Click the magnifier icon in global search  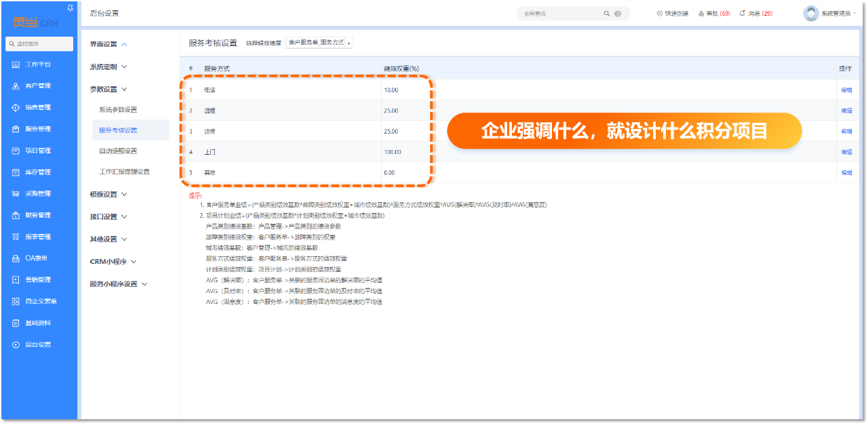point(606,14)
